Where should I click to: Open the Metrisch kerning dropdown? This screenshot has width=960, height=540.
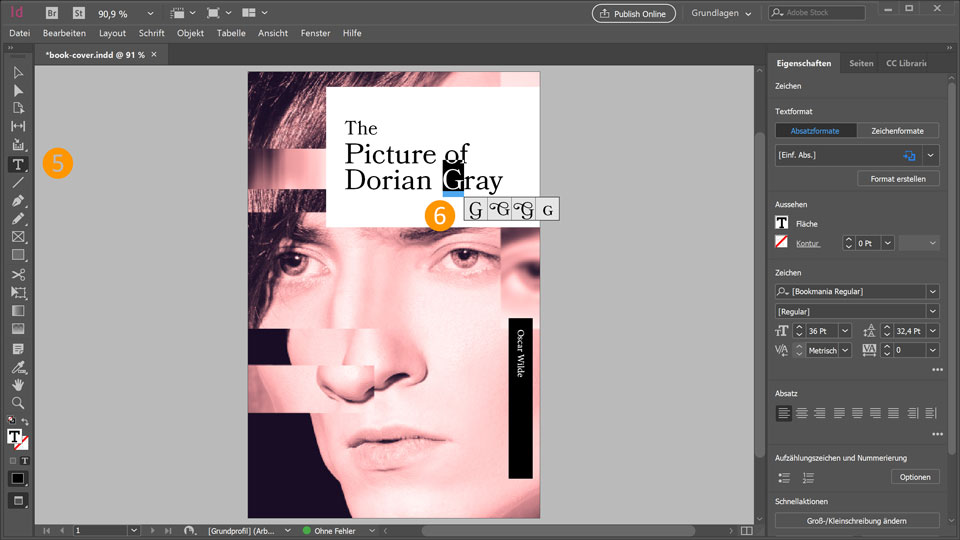pyautogui.click(x=845, y=350)
